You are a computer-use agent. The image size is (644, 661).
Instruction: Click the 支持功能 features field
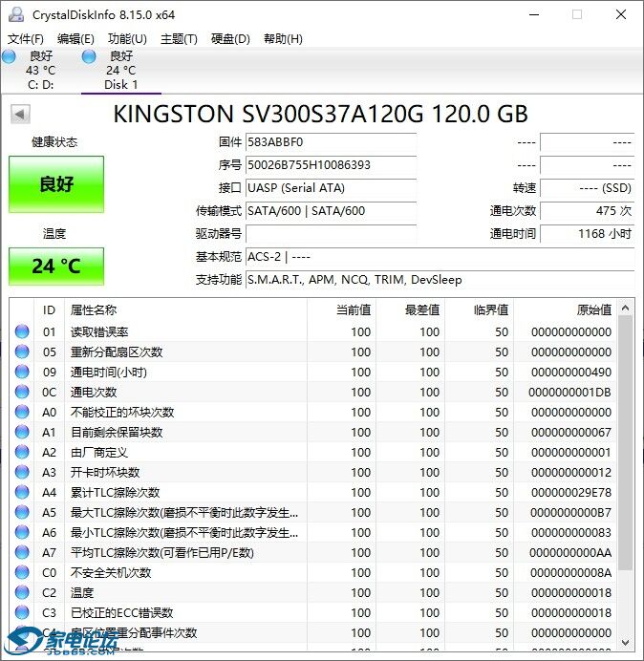coord(440,280)
